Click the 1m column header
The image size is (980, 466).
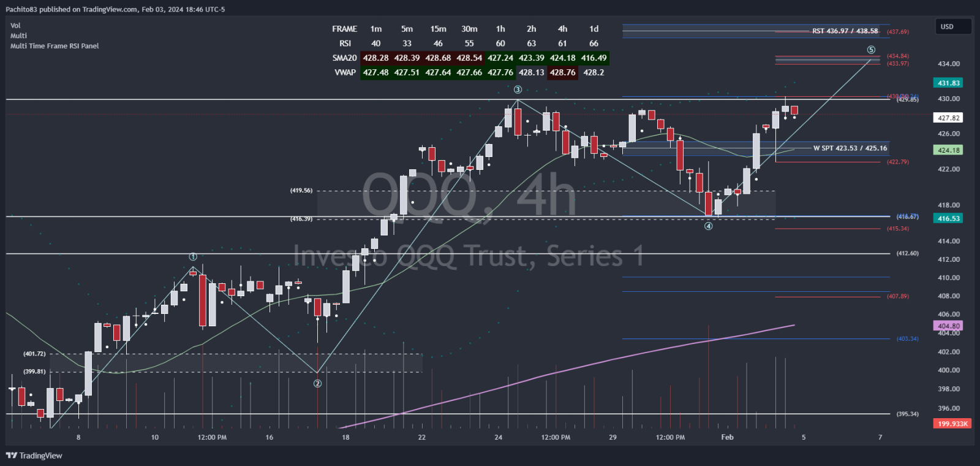tap(376, 29)
